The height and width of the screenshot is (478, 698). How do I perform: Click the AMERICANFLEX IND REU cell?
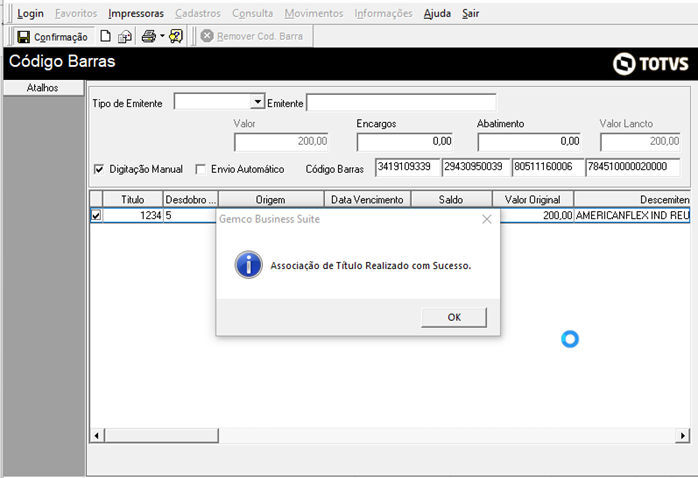[632, 215]
